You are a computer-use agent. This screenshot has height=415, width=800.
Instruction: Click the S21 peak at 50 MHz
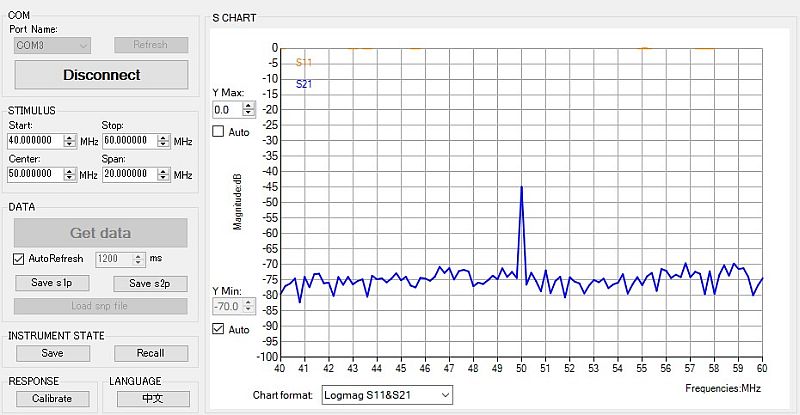pyautogui.click(x=521, y=187)
